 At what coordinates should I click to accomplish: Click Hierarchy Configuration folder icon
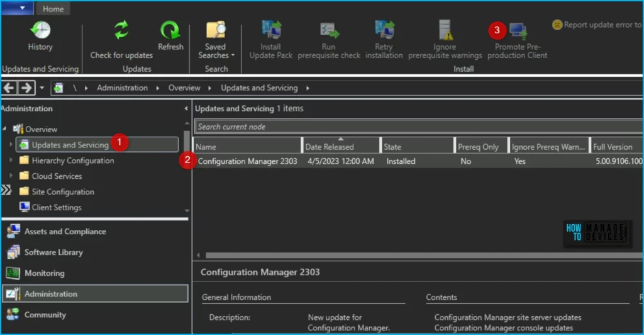pyautogui.click(x=25, y=161)
